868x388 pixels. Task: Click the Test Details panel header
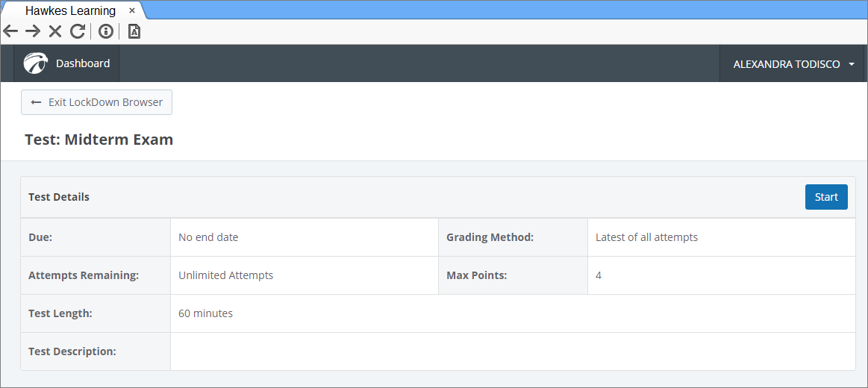click(59, 197)
